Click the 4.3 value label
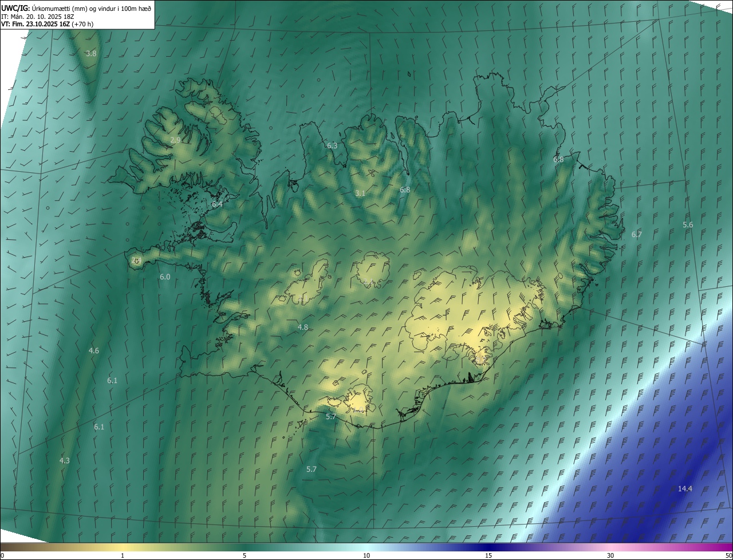This screenshot has height=560, width=733. pyautogui.click(x=65, y=461)
